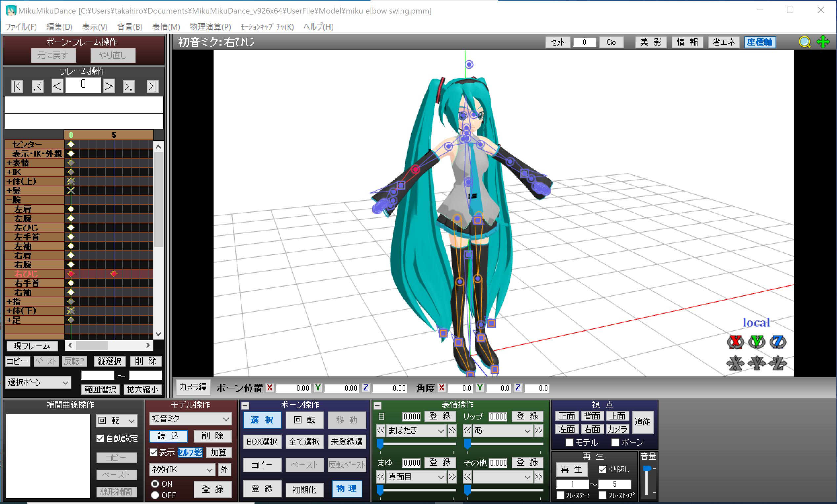Previous lip morph arrow next to あ
The image size is (837, 504).
(468, 430)
